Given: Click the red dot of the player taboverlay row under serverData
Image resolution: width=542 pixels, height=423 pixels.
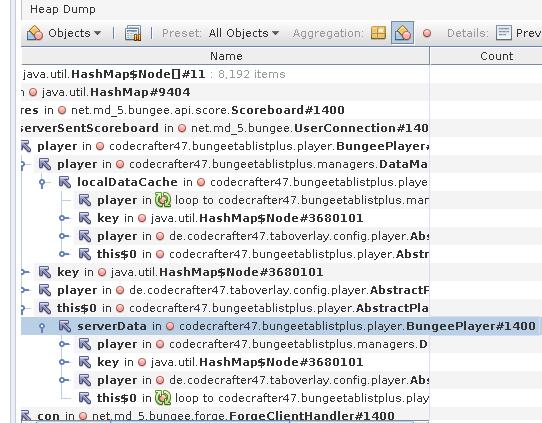Looking at the screenshot, I should tap(160, 380).
